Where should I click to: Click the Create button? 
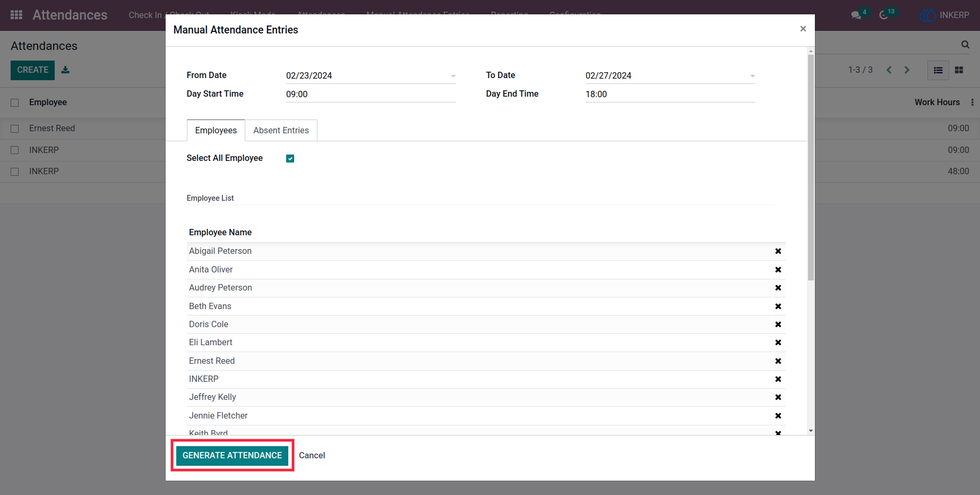pos(32,70)
